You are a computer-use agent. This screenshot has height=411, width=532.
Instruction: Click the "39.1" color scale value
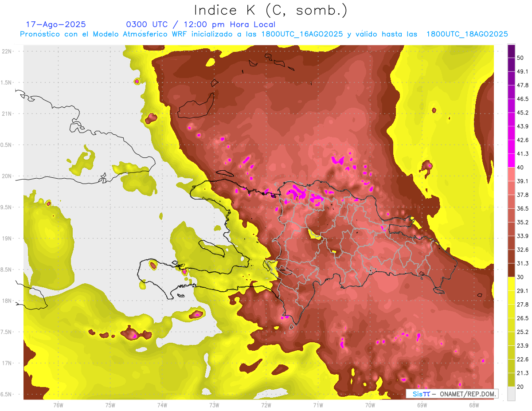tap(523, 181)
